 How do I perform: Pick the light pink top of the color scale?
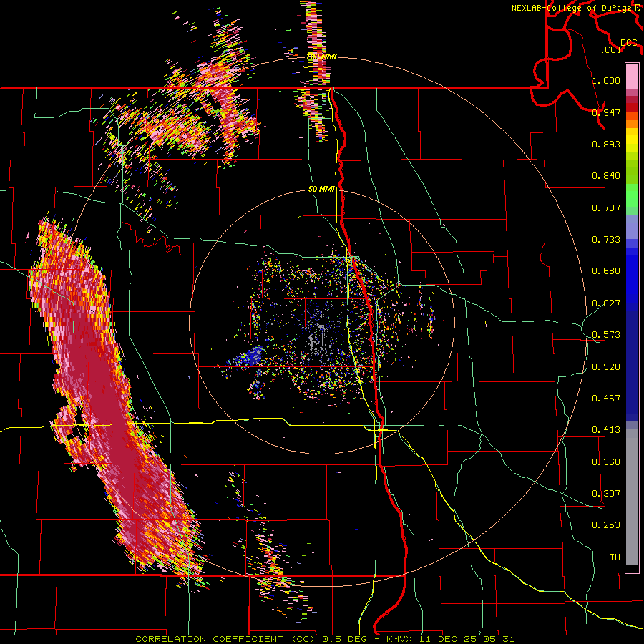pyautogui.click(x=632, y=76)
